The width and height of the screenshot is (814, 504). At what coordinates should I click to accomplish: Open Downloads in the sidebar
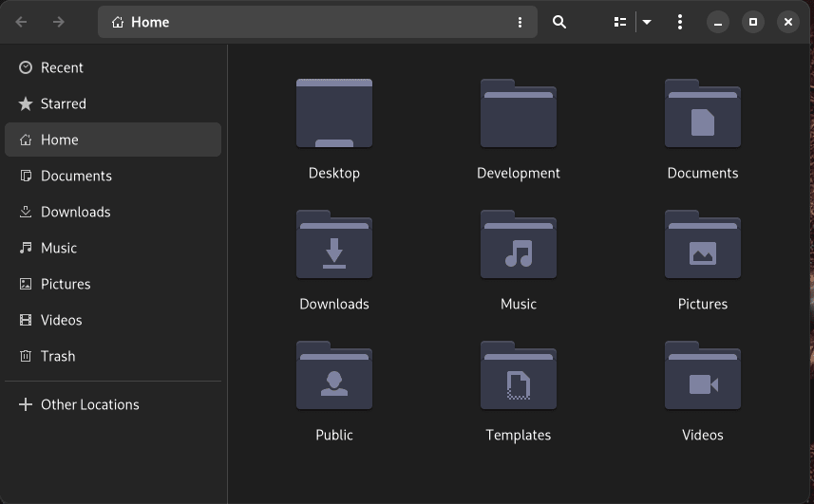point(113,212)
